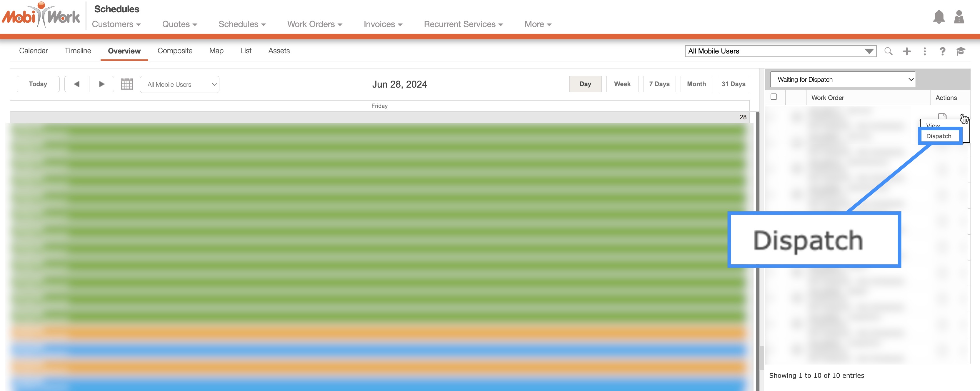Screen dimensions: 980x391
Task: Click the search magnifier icon
Action: click(888, 51)
